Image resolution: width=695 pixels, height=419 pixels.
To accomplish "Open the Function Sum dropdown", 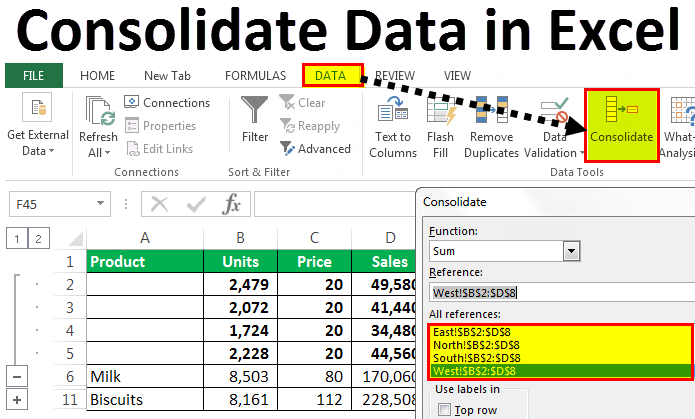I will click(571, 251).
